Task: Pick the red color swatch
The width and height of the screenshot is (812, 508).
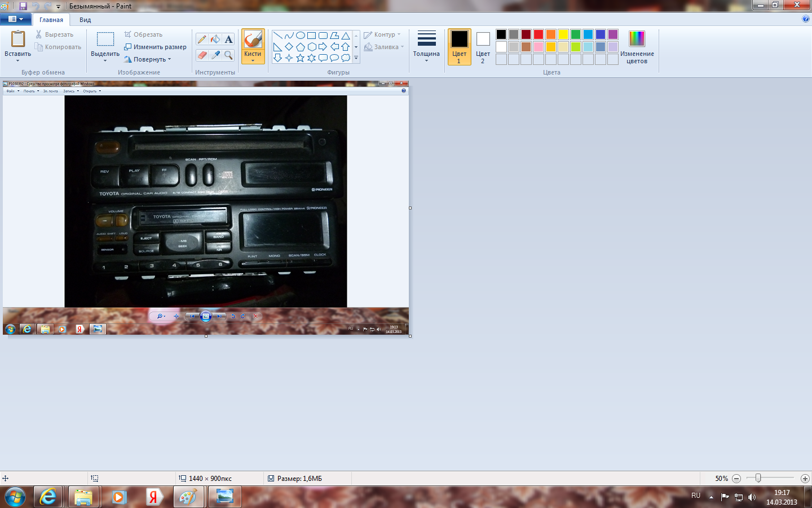Action: point(539,34)
